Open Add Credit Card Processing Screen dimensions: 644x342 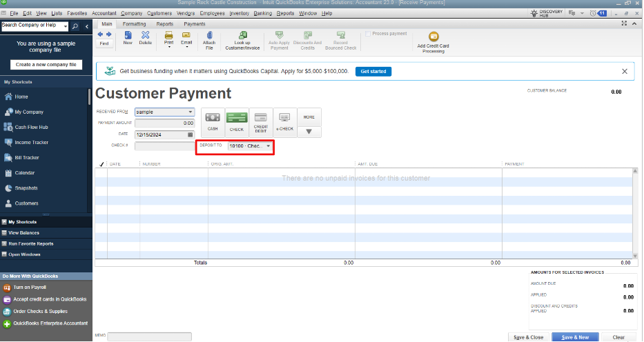[x=433, y=42]
